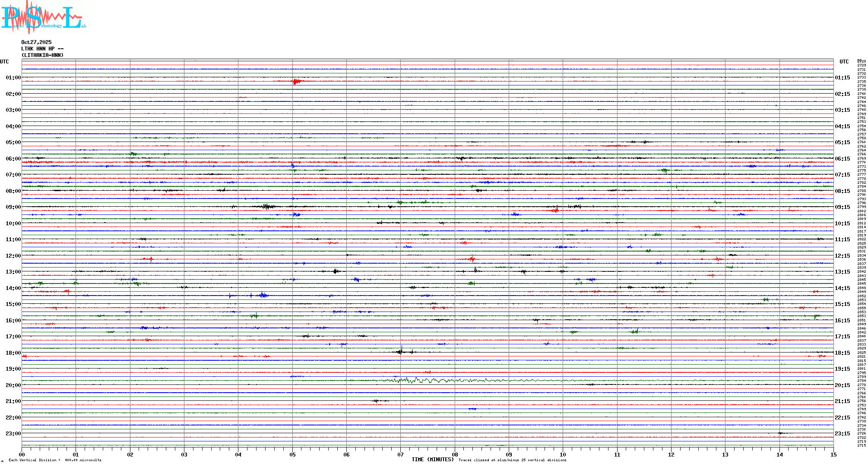Image resolution: width=868 pixels, height=466 pixels.
Task: Click minute 00 tick label at bottom
Action: coord(22,455)
